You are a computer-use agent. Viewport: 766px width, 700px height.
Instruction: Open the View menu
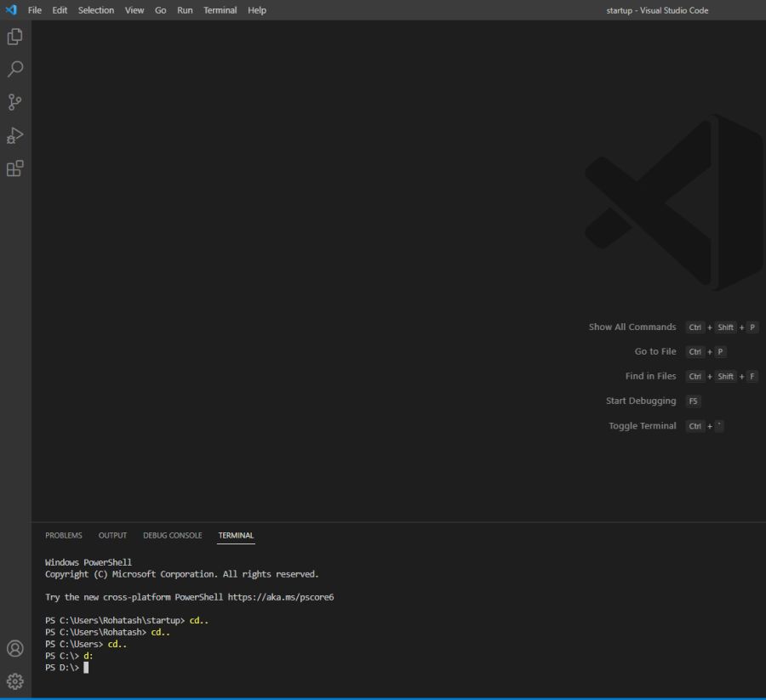click(134, 10)
